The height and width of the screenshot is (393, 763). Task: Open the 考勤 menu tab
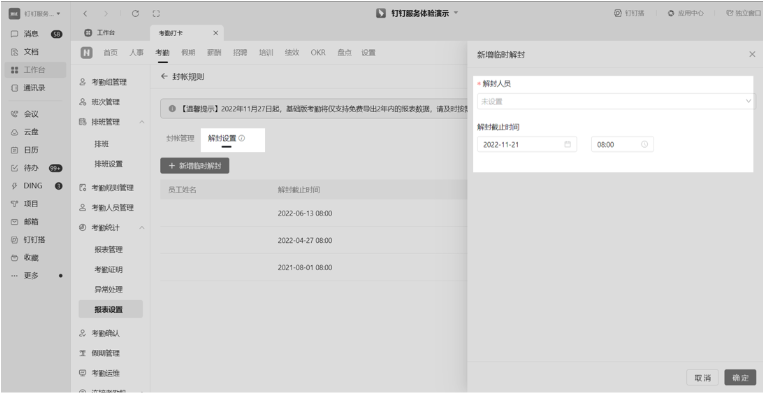coord(163,53)
